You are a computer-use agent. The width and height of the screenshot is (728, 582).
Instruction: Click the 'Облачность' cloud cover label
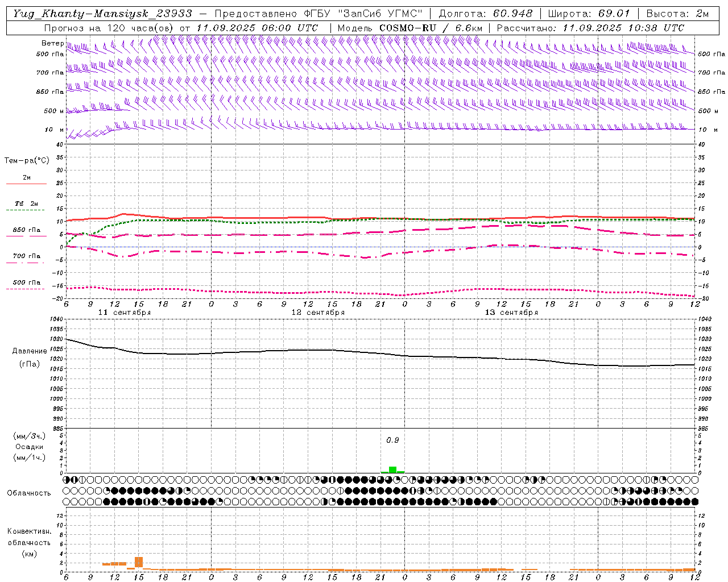29,493
